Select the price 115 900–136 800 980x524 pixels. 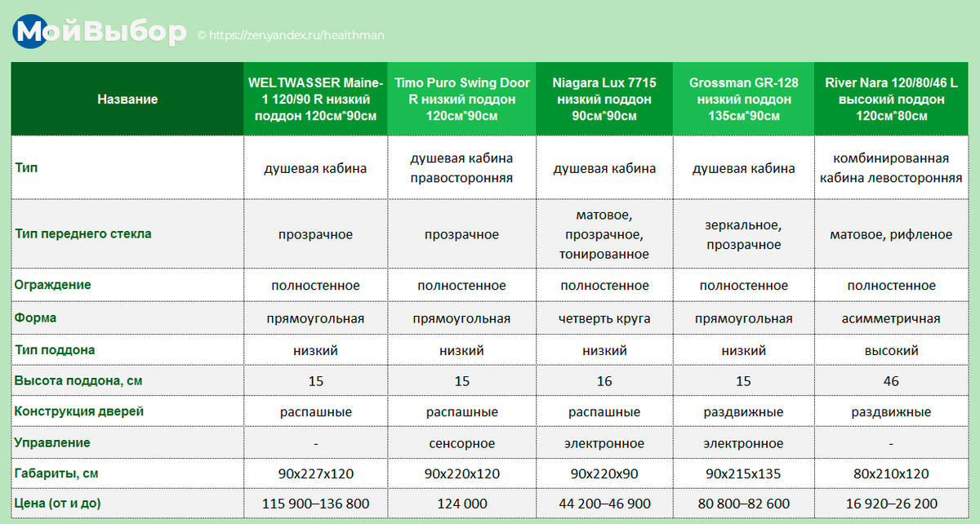coord(315,504)
